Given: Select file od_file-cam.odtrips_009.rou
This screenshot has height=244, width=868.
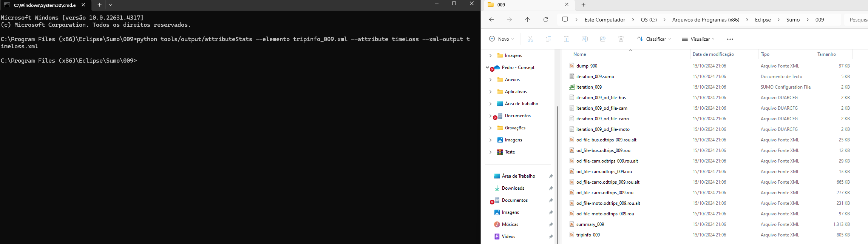Looking at the screenshot, I should [x=604, y=172].
